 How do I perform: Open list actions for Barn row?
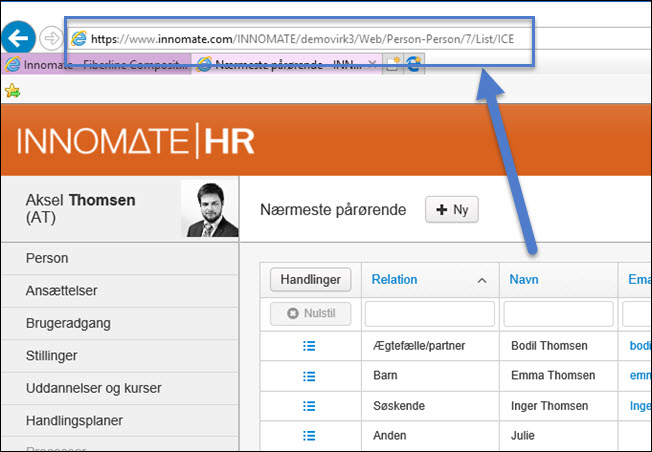309,376
